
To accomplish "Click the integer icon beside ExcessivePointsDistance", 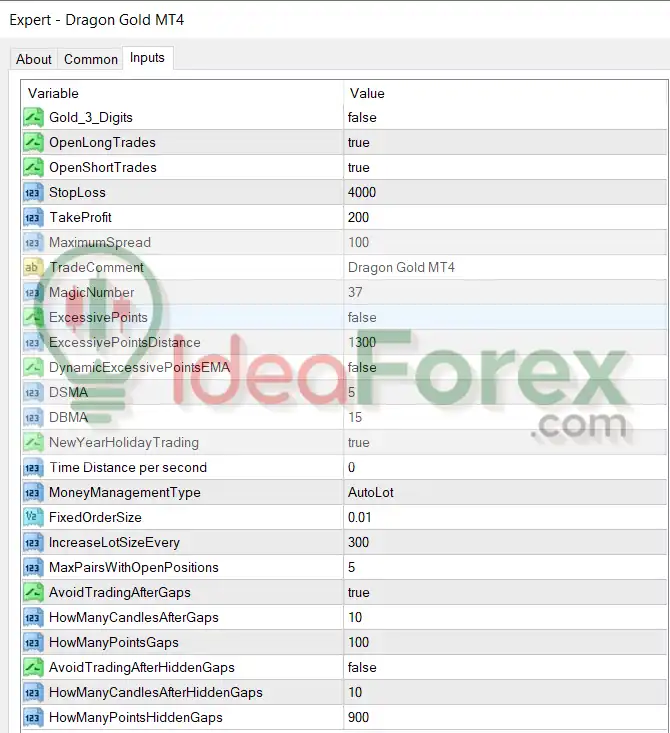I will [x=33, y=343].
